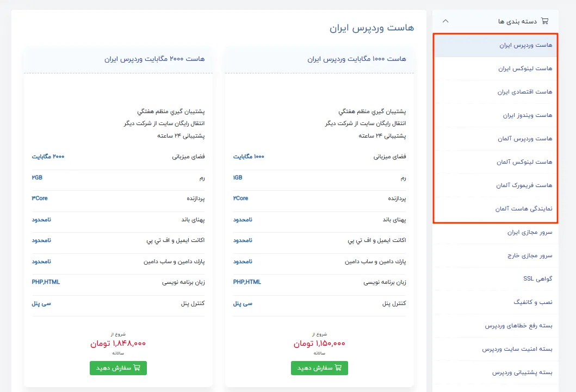This screenshot has height=392, width=576.
Task: Click the 1,150,000 تومان price
Action: click(x=319, y=344)
